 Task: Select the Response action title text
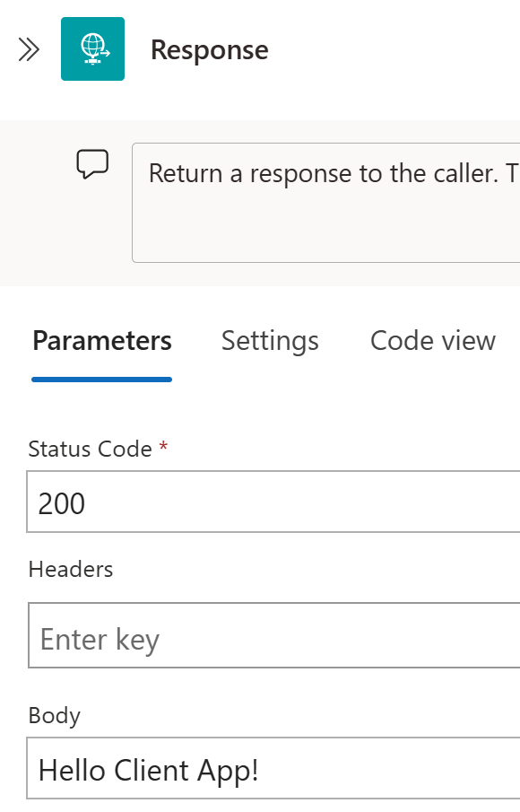[210, 50]
